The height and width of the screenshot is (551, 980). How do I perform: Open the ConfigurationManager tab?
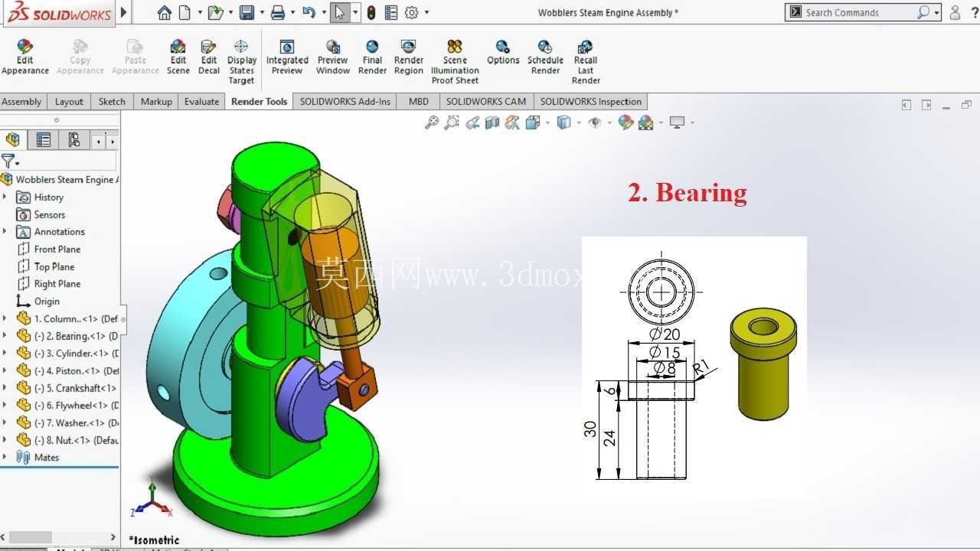(73, 139)
